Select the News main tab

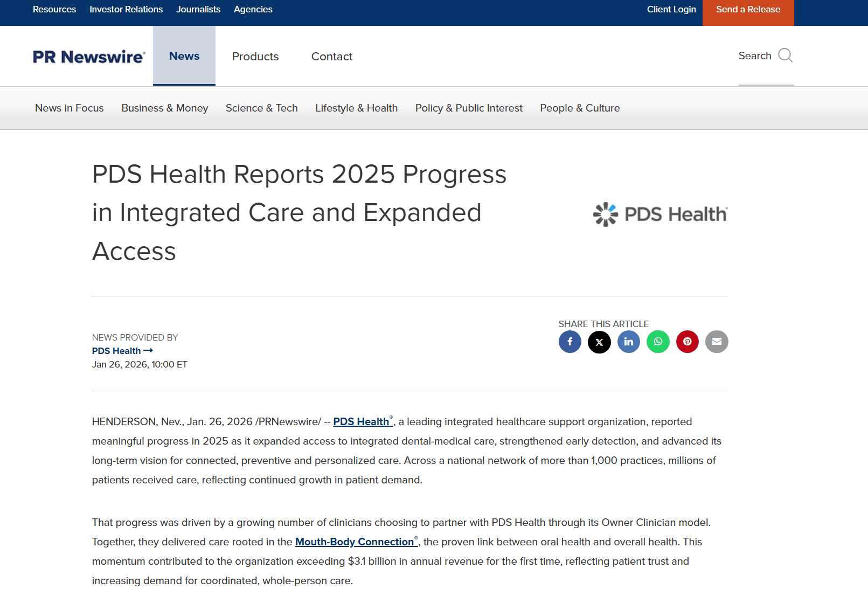pyautogui.click(x=184, y=56)
